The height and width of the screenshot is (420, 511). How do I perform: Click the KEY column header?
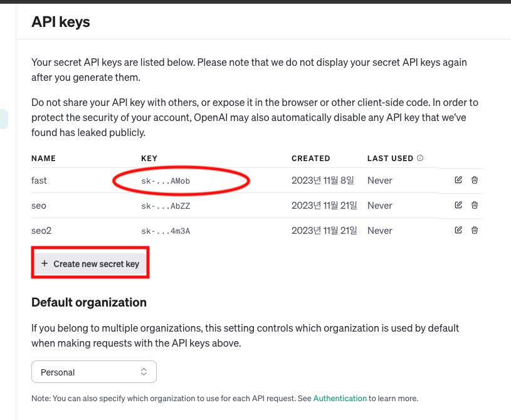point(149,158)
